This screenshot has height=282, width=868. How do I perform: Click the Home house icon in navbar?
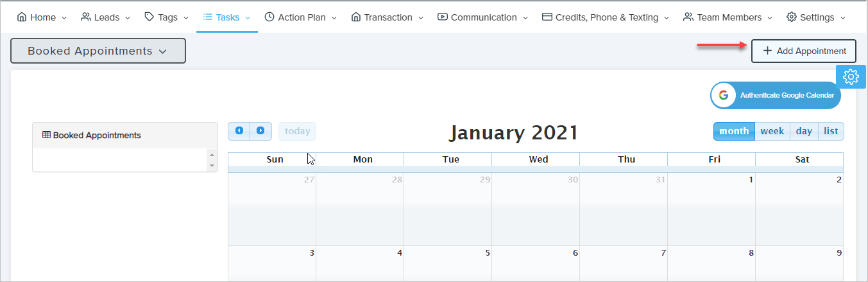point(22,17)
